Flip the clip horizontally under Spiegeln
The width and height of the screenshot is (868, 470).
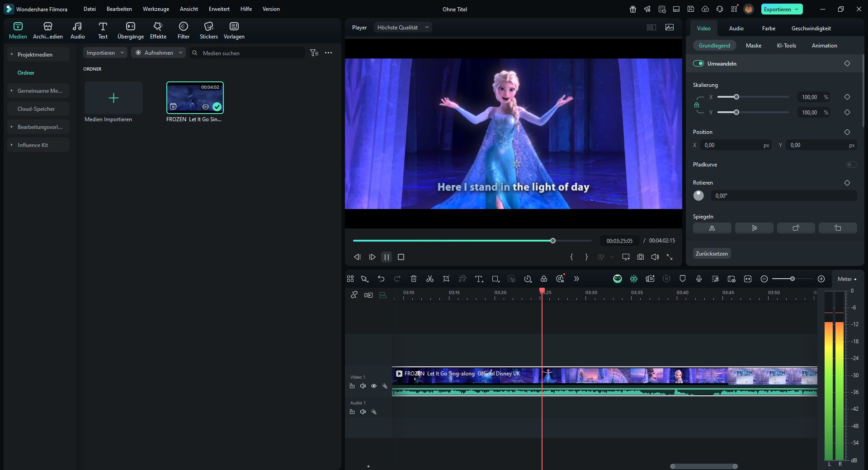(x=712, y=228)
